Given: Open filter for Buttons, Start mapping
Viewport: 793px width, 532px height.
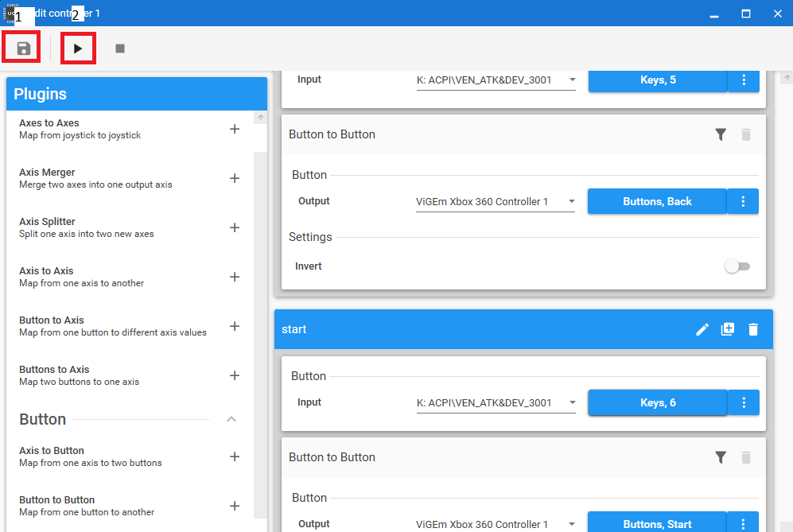Looking at the screenshot, I should coord(721,457).
